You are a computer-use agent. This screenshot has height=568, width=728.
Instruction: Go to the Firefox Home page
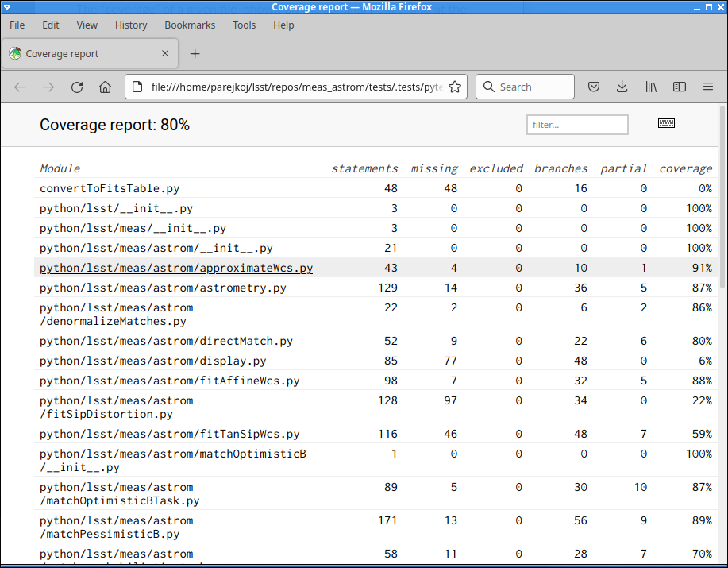(x=105, y=87)
